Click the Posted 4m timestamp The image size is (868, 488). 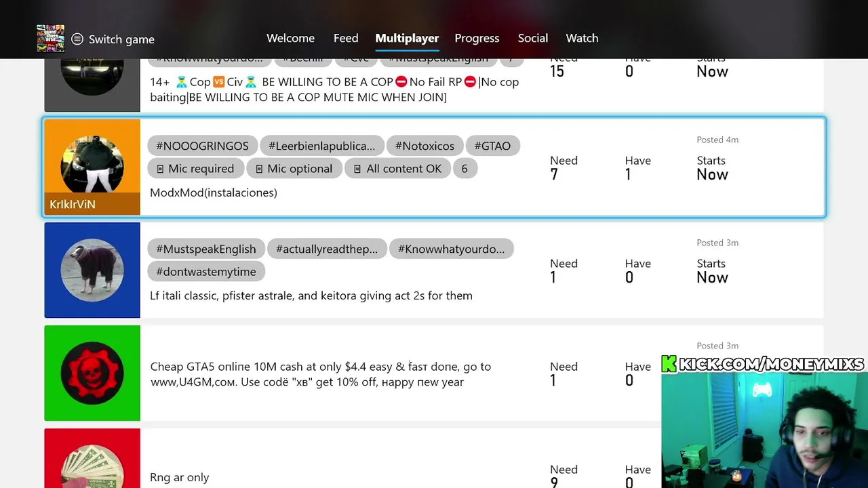click(717, 140)
